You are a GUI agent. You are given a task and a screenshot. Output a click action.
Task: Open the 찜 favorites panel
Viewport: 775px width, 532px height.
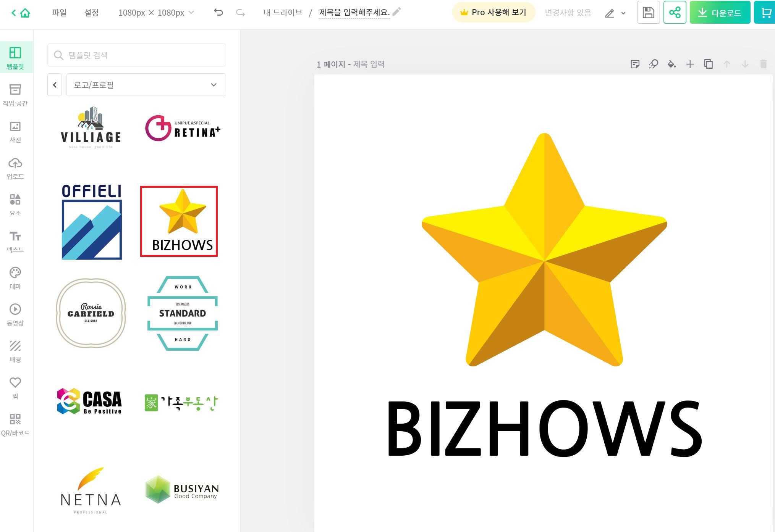point(15,388)
